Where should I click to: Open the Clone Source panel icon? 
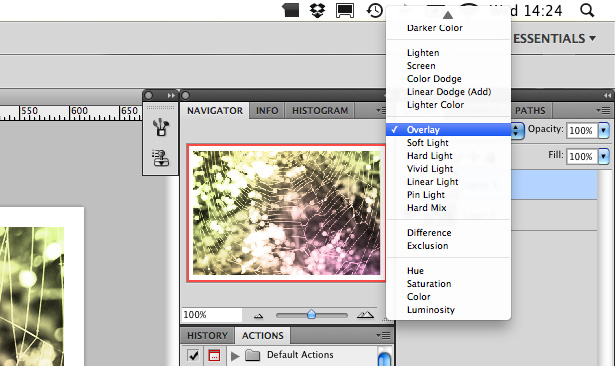(x=161, y=157)
